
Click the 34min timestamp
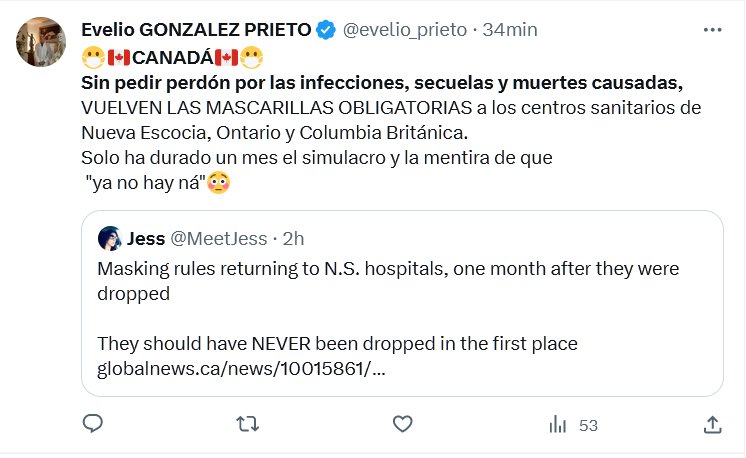(512, 31)
